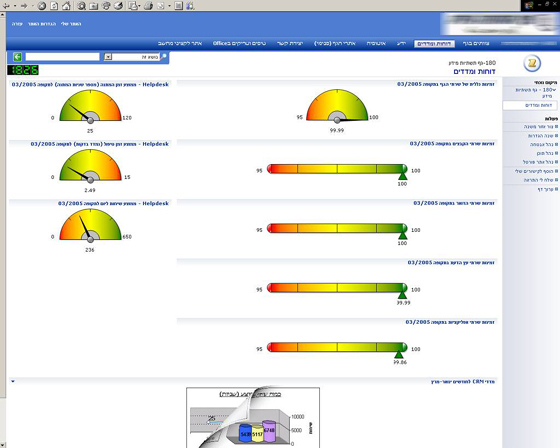Screen dimensions: 560x448
Task: Click the Windows flag logo in the browser corner
Action: [529, 5]
